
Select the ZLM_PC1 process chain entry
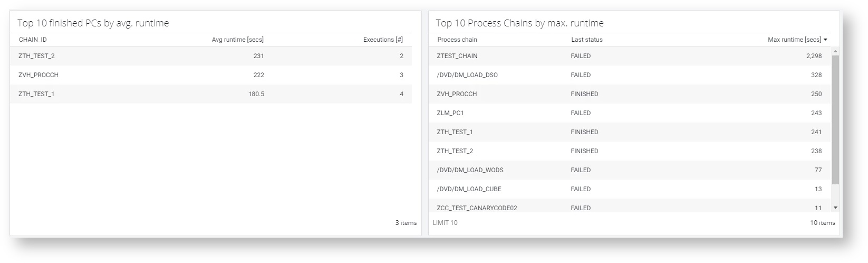coord(630,113)
